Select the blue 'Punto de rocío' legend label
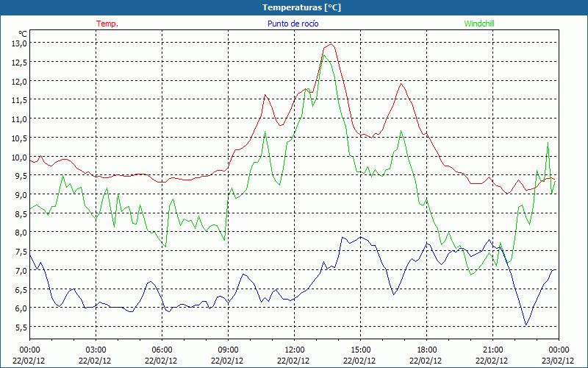The height and width of the screenshot is (368, 588). tap(293, 24)
